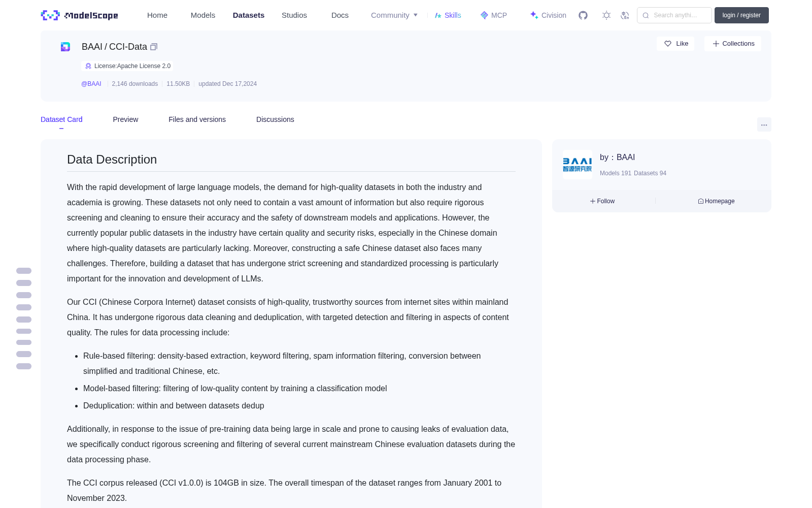Image resolution: width=812 pixels, height=508 pixels.
Task: Click the Apache License 2.0 tag
Action: click(x=127, y=66)
